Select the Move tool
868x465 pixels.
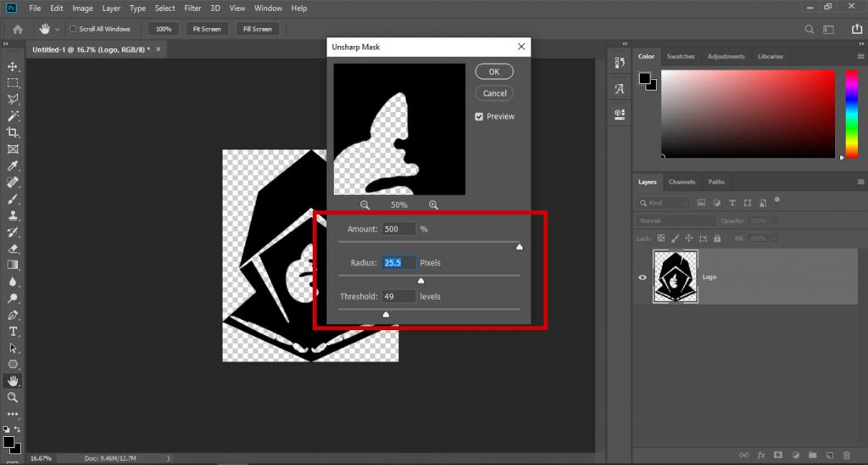[13, 66]
